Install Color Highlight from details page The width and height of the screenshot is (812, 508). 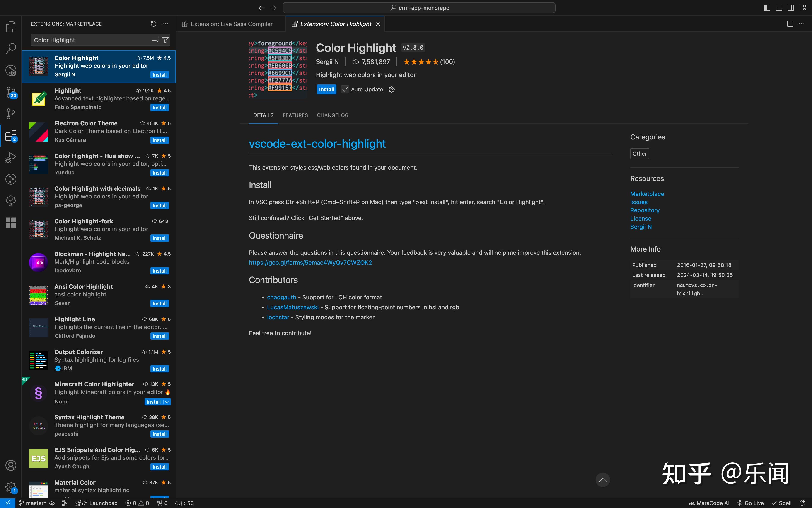(x=326, y=89)
